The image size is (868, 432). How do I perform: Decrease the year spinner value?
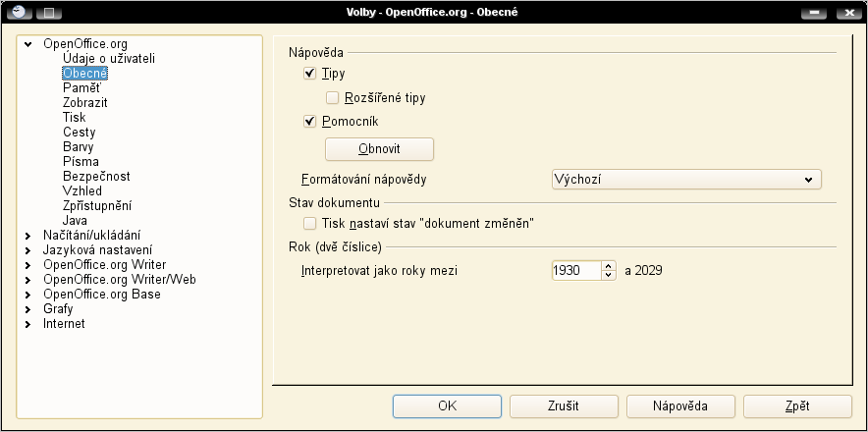(609, 275)
